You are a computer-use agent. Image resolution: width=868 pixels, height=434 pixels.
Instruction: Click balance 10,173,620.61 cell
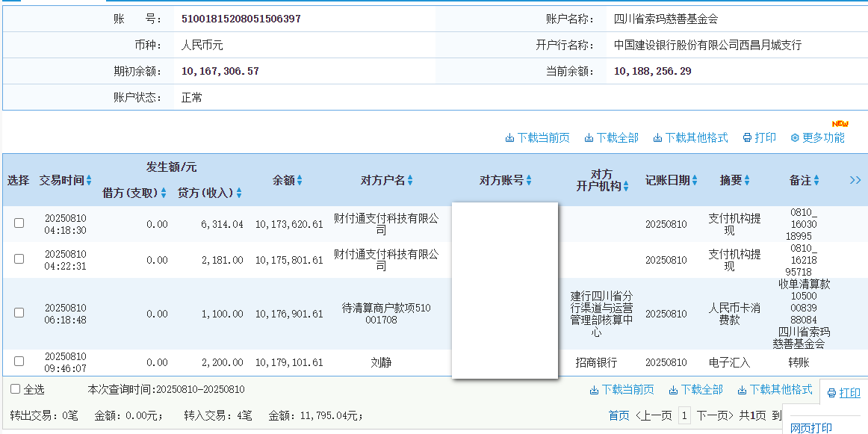click(x=289, y=224)
